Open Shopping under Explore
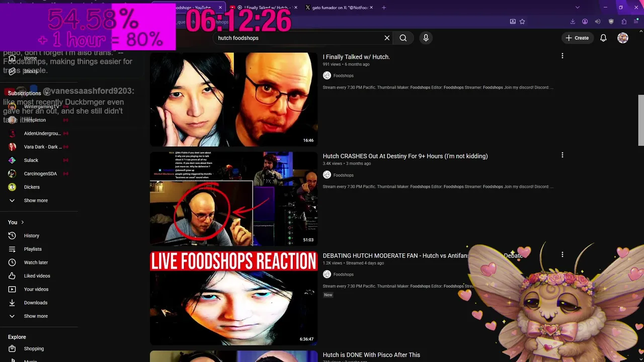Viewport: 644px width, 362px height. (x=39, y=348)
